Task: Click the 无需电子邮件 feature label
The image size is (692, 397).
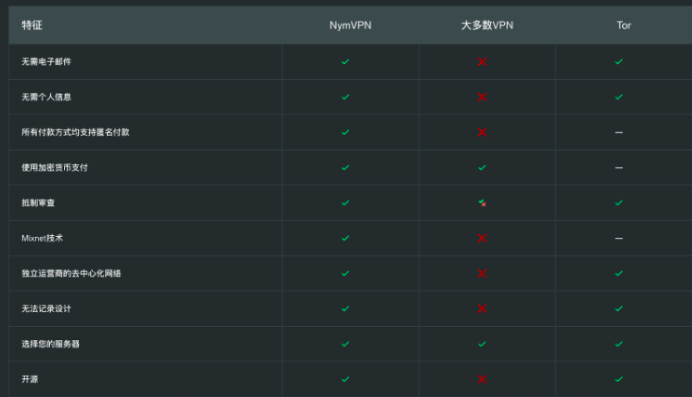Action: (x=46, y=62)
